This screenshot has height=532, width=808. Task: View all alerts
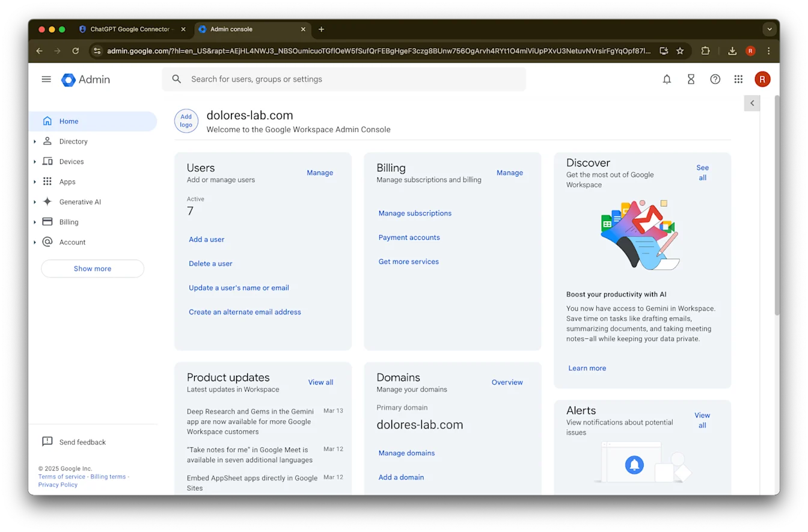pos(702,420)
